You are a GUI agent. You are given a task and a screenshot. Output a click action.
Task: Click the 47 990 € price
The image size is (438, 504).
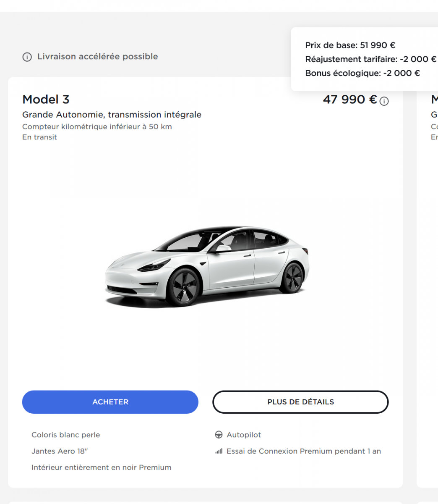pos(350,100)
